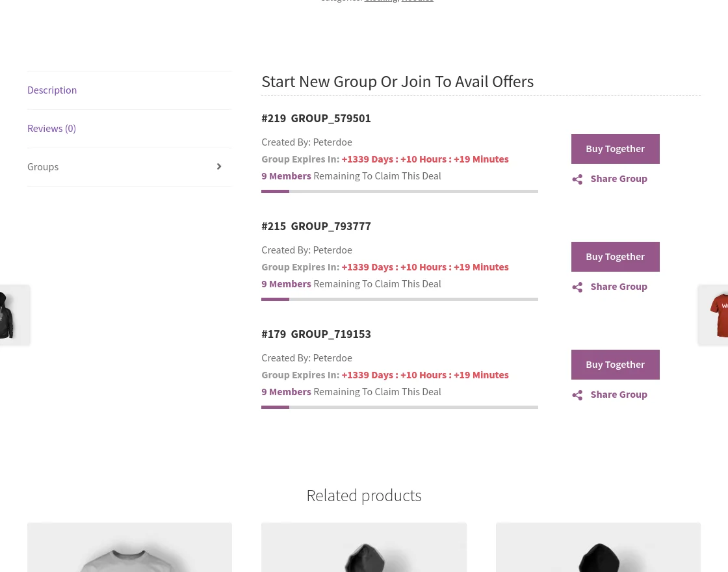Select the Description tab

[52, 90]
